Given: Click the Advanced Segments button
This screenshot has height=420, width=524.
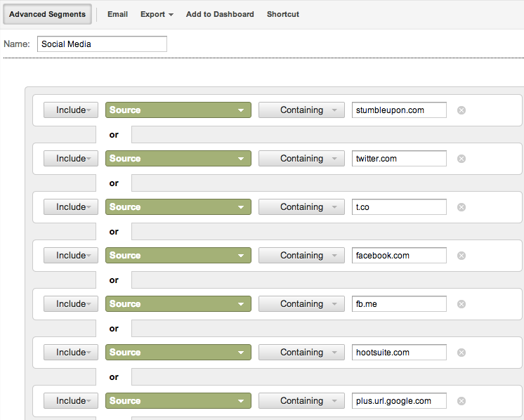Looking at the screenshot, I should pyautogui.click(x=48, y=14).
